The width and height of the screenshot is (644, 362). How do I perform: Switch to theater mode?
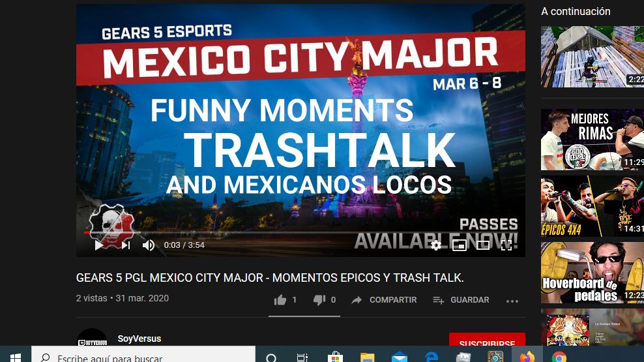tap(482, 245)
